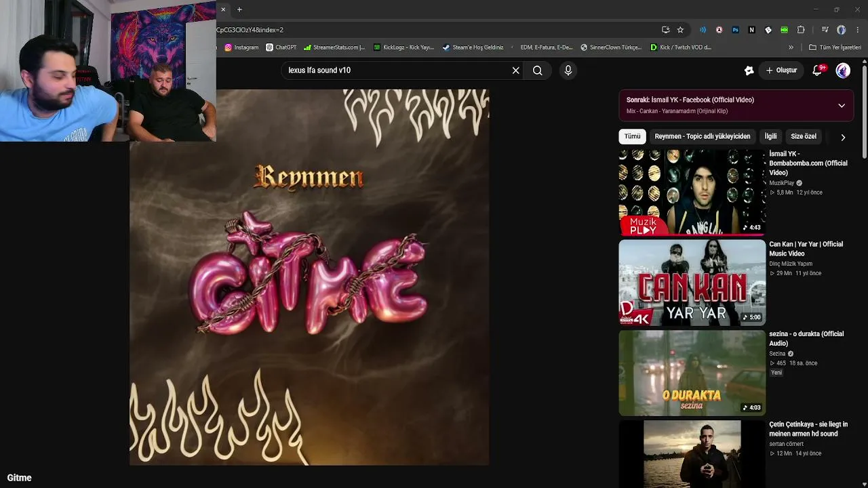Start voice search with microphone icon
This screenshot has width=868, height=488.
568,70
